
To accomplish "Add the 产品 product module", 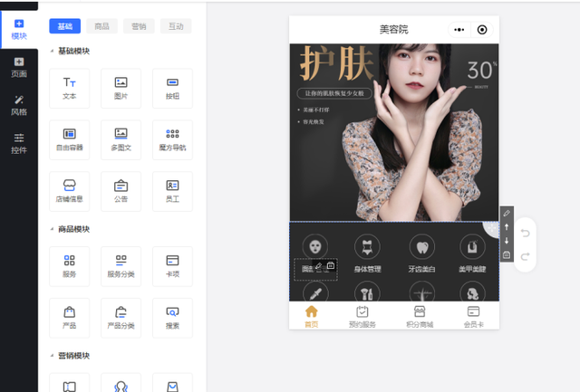I will pyautogui.click(x=69, y=318).
